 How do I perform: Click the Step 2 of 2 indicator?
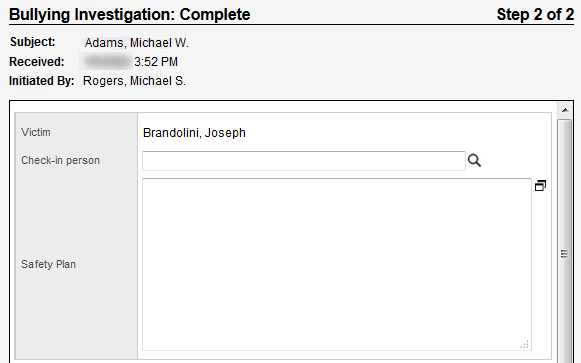point(535,15)
